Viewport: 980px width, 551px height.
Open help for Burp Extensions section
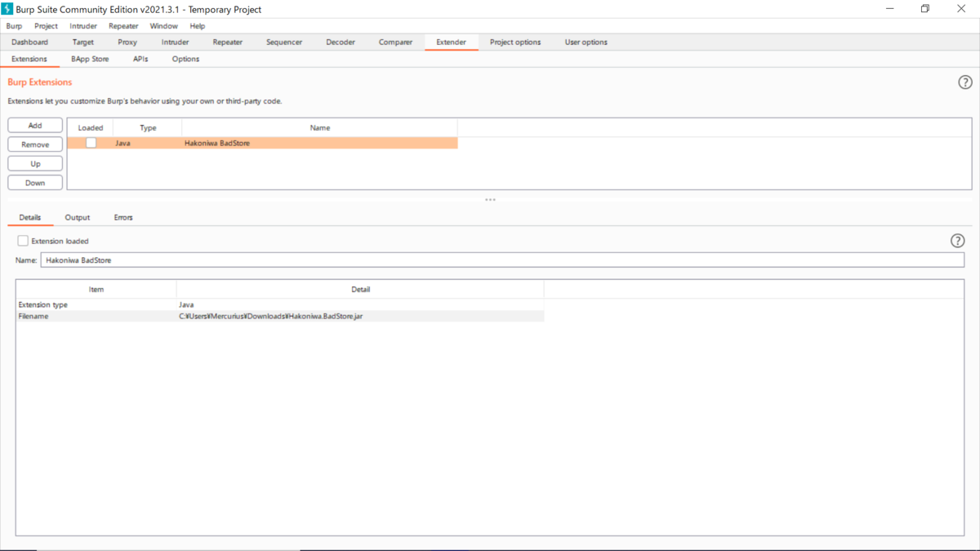pyautogui.click(x=965, y=82)
